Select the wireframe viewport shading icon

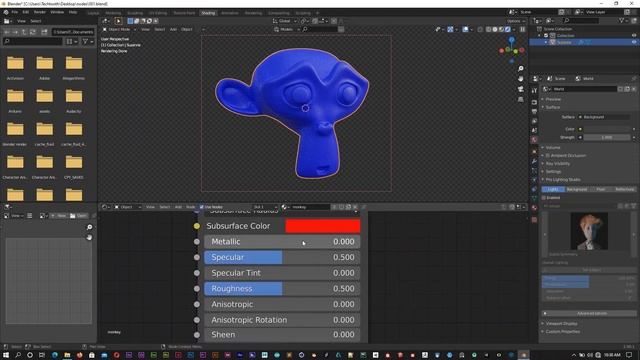click(x=489, y=29)
